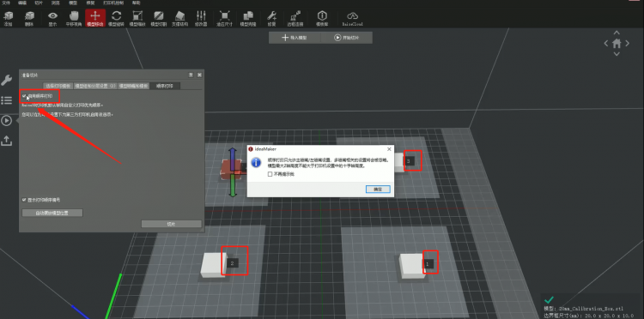
Task: Click the import model button
Action: [x=295, y=38]
